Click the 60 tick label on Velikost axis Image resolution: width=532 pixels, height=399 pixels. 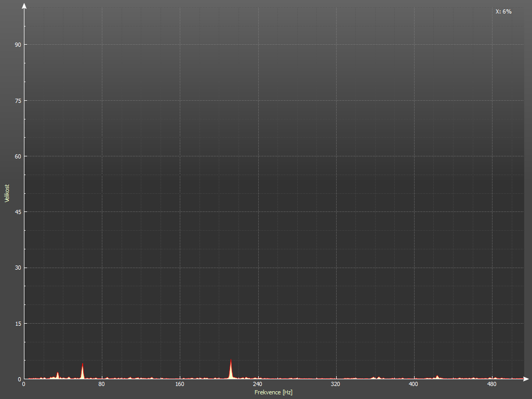(x=18, y=156)
